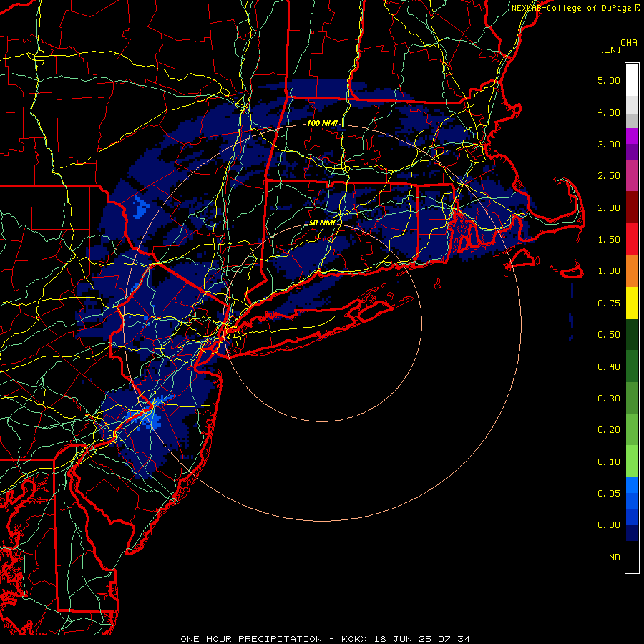Image resolution: width=644 pixels, height=644 pixels.
Task: Click the 2.00 legend value
Action: [609, 208]
